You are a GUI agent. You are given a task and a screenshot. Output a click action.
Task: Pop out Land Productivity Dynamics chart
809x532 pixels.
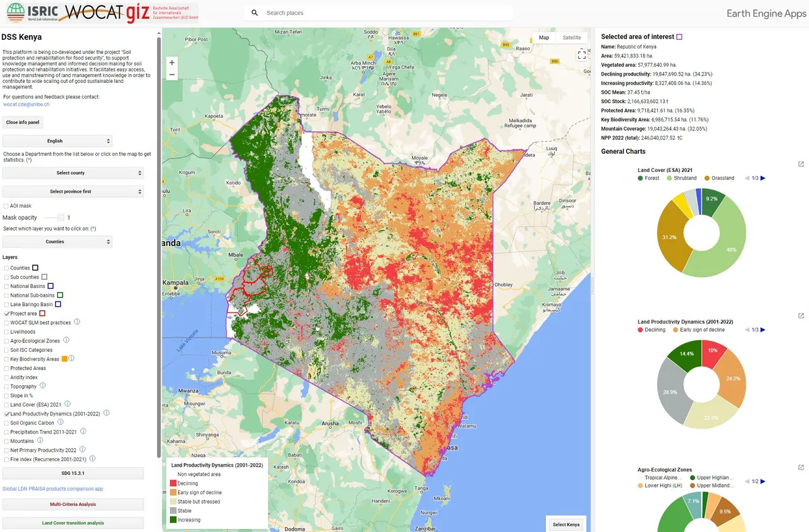tap(801, 316)
